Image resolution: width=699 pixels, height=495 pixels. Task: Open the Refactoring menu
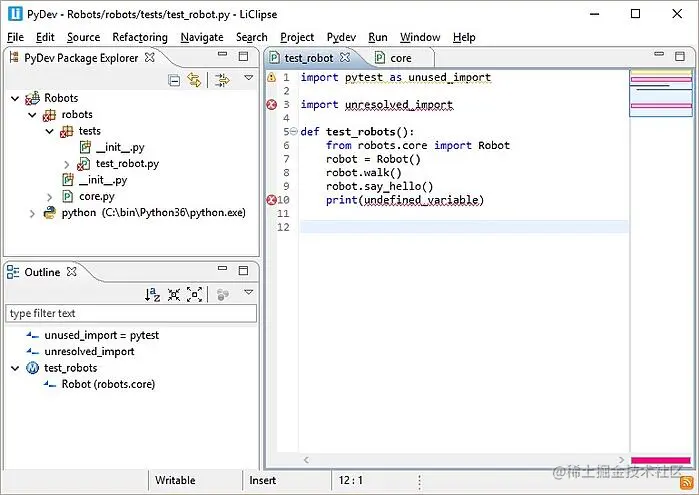140,37
